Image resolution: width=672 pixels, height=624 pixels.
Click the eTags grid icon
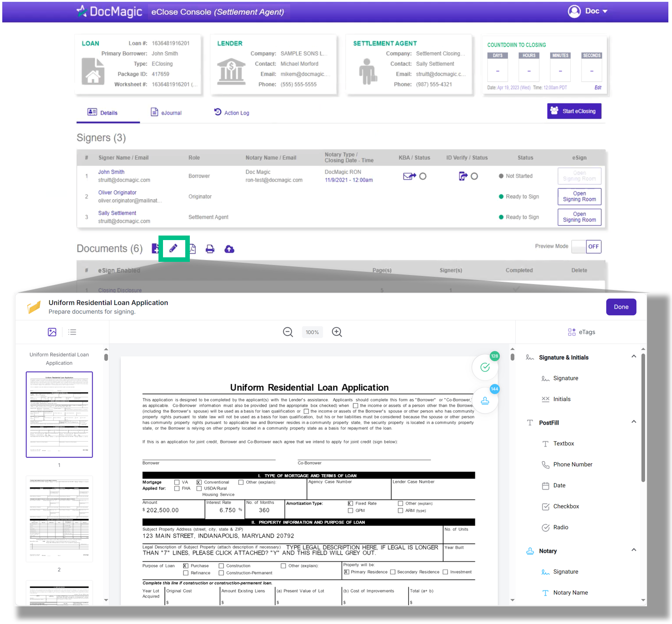tap(572, 332)
